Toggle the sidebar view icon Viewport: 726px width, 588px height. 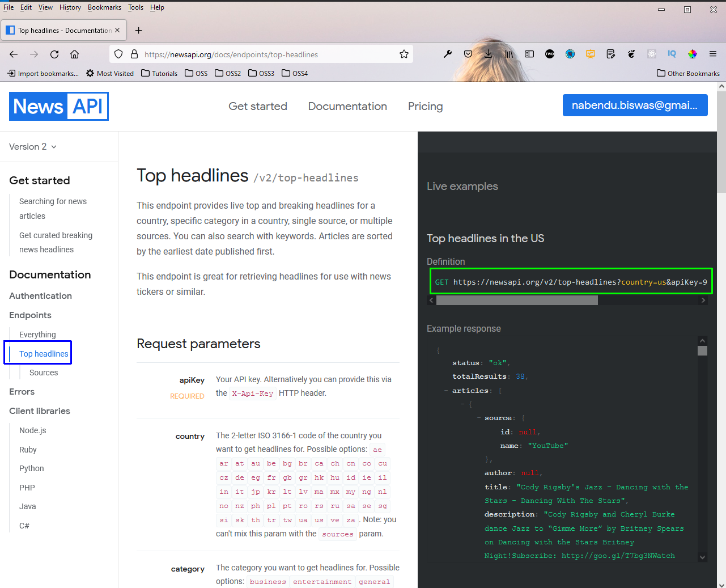529,54
